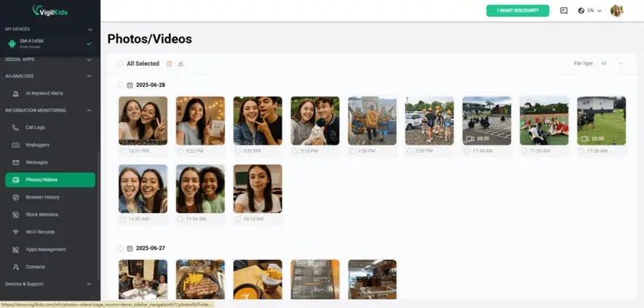Open AI Keyword Alerts page

(x=50, y=93)
